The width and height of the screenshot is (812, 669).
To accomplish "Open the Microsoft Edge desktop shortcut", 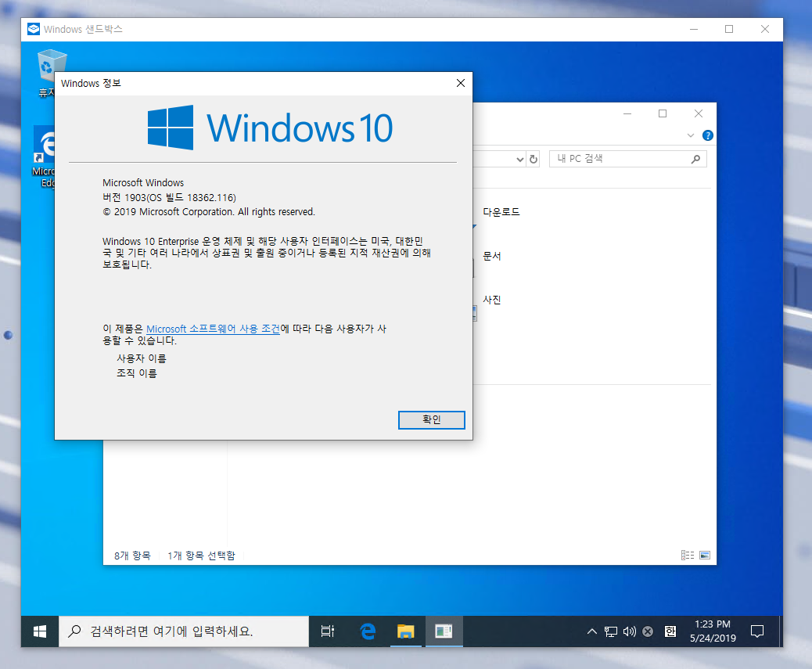I will point(45,157).
